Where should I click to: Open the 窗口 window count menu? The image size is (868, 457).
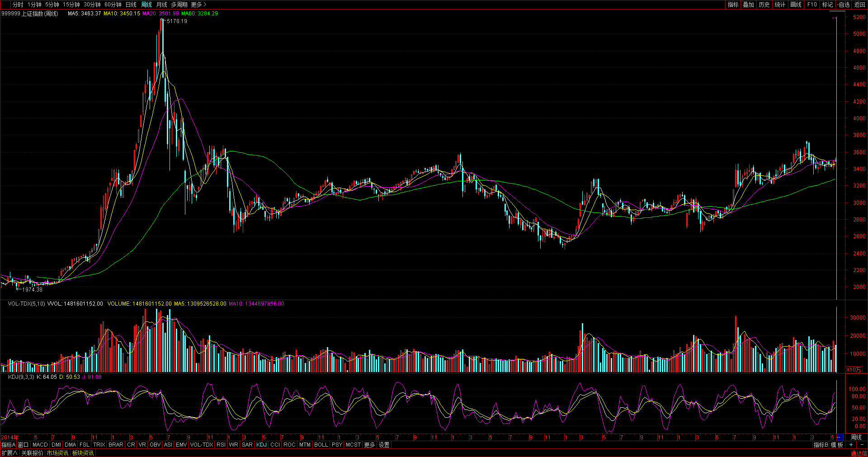(23, 445)
